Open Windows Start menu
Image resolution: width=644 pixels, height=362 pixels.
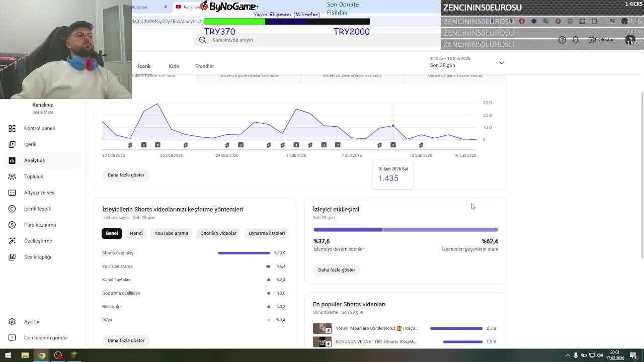click(x=8, y=355)
